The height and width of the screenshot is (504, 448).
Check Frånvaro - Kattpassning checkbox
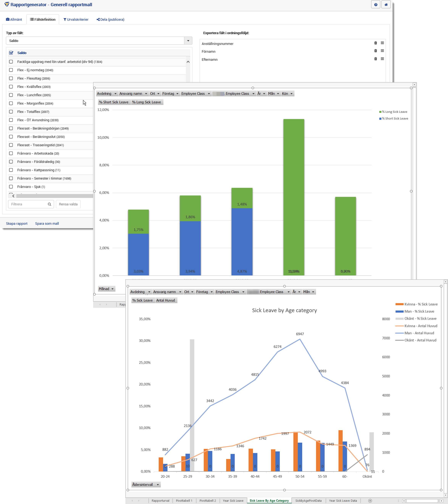point(11,170)
